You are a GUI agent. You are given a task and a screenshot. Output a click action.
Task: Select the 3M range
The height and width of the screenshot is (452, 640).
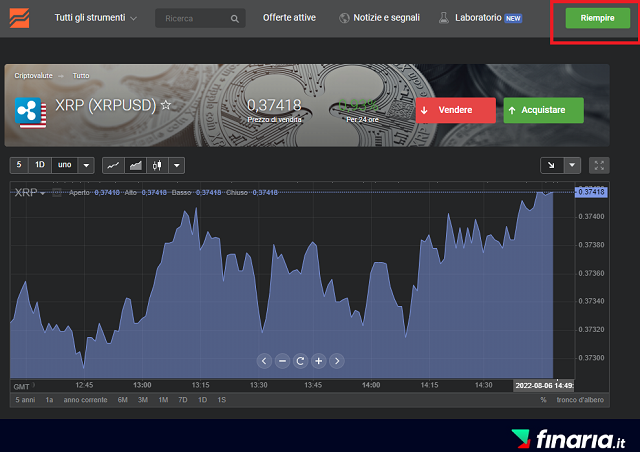pos(143,400)
